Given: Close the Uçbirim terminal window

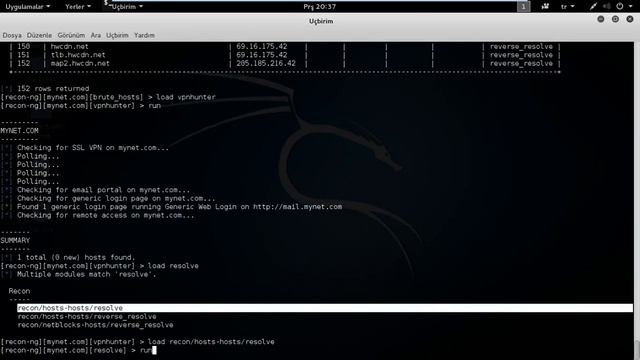Looking at the screenshot, I should click(630, 19).
